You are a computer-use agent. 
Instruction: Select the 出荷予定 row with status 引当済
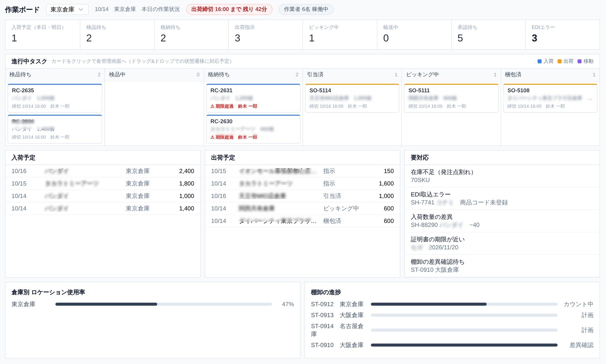pyautogui.click(x=302, y=196)
